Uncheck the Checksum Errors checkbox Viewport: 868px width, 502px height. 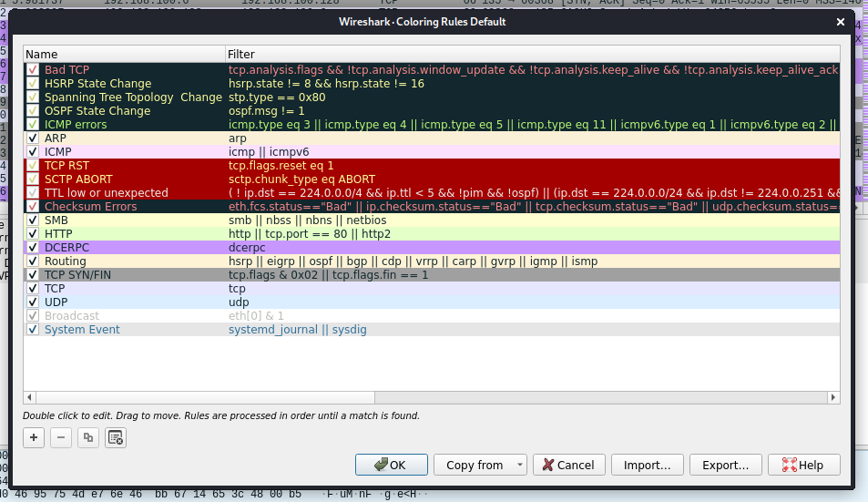[x=33, y=207]
